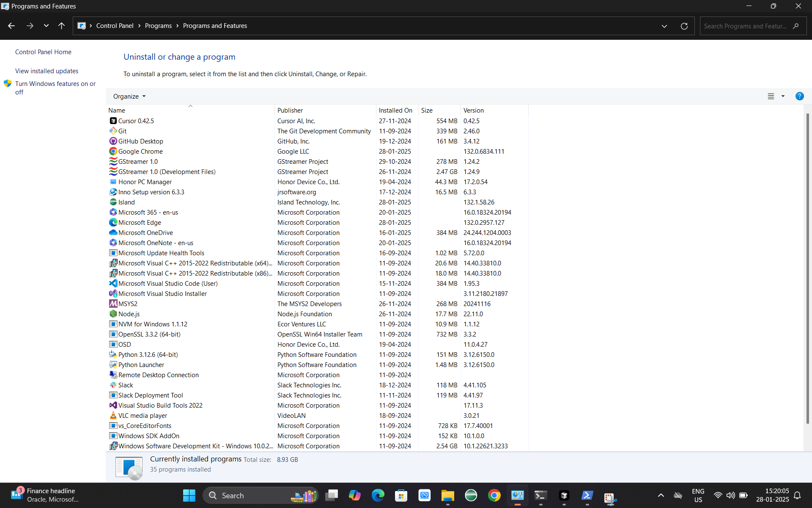Screen dimensions: 812x508
Task: Refresh the program list with the refresh icon
Action: coord(684,26)
